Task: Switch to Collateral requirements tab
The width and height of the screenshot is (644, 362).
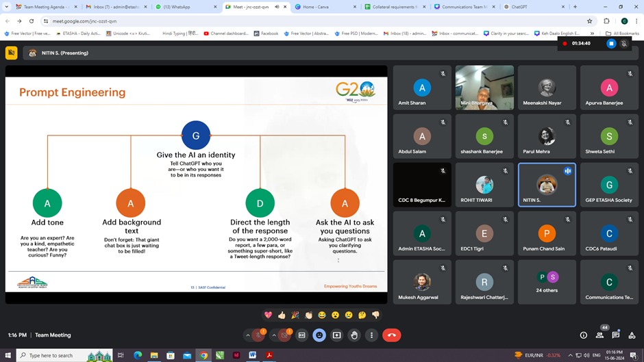Action: click(395, 7)
